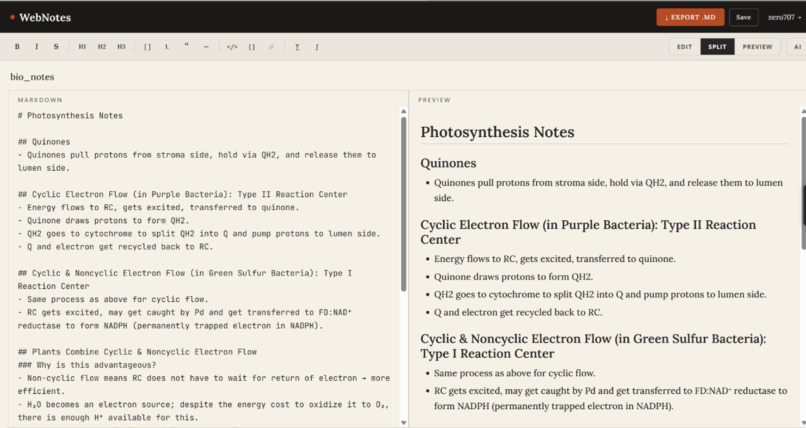Click 'Same process as above for cyclic flow.' in preview
Viewport: 806px width, 428px height.
click(x=514, y=373)
